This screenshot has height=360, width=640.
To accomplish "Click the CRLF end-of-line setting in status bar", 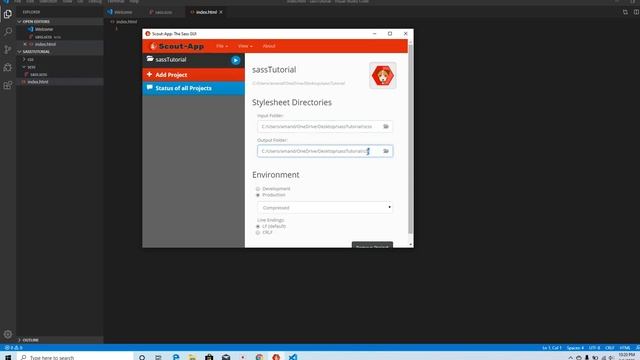I will pos(610,348).
